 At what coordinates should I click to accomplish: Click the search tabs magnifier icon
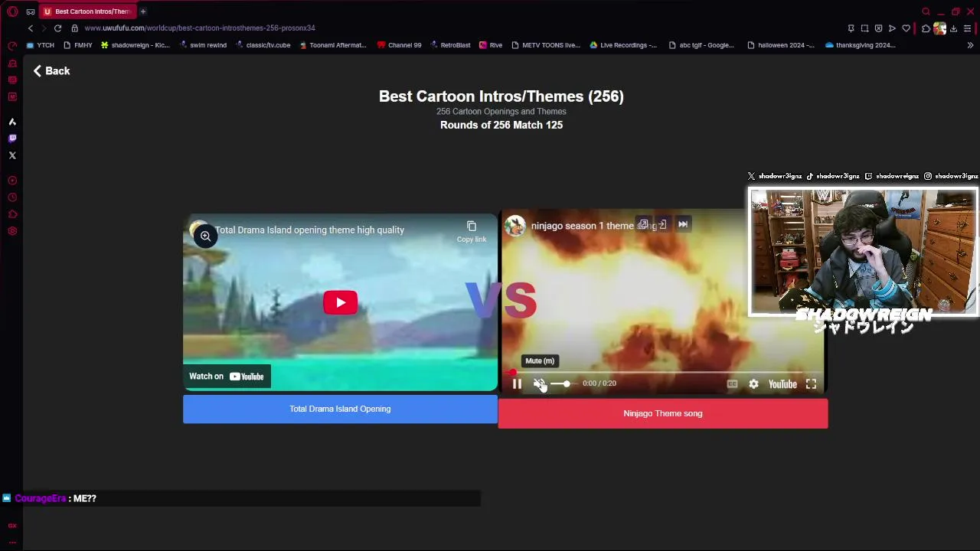coord(926,11)
